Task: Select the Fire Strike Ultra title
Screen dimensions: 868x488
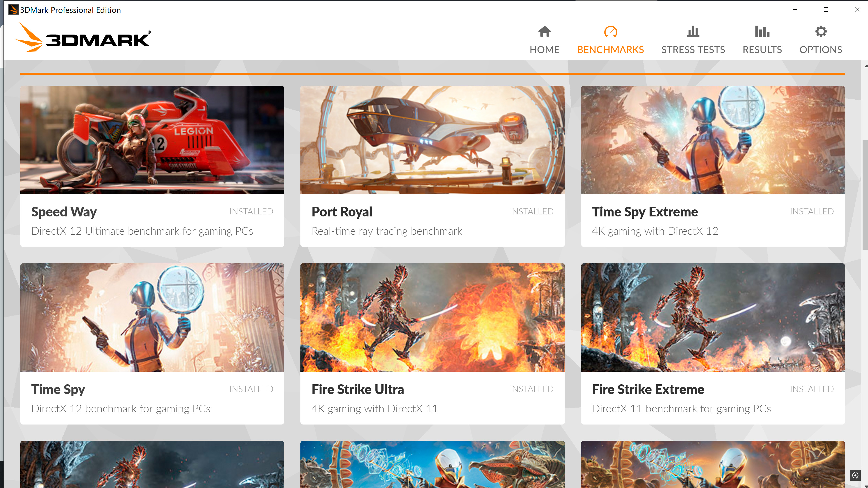Action: pos(358,389)
